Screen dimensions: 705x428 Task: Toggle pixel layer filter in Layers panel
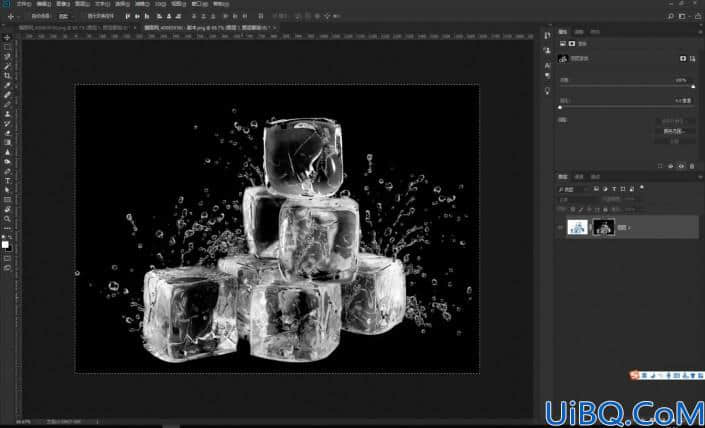coord(596,189)
